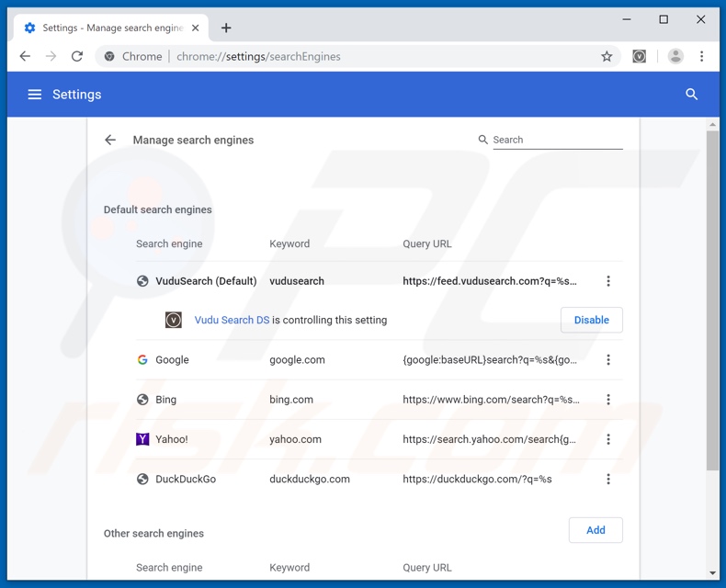The image size is (726, 588).
Task: Click the yahoo.com keyword
Action: tap(295, 439)
